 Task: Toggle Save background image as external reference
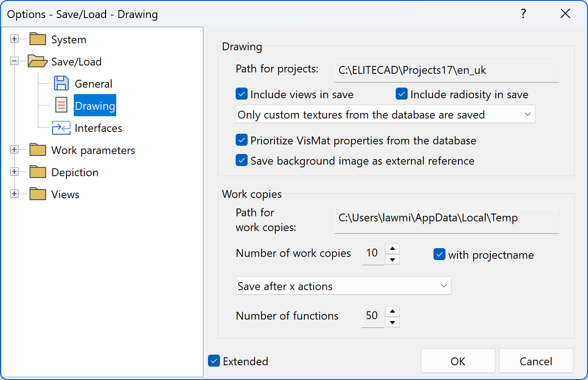pyautogui.click(x=241, y=160)
